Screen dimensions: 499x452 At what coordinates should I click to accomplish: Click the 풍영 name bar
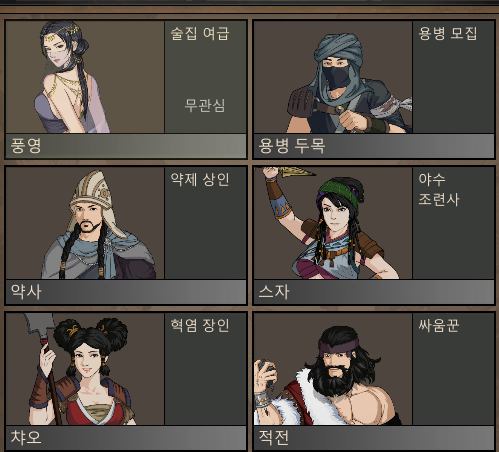126,146
